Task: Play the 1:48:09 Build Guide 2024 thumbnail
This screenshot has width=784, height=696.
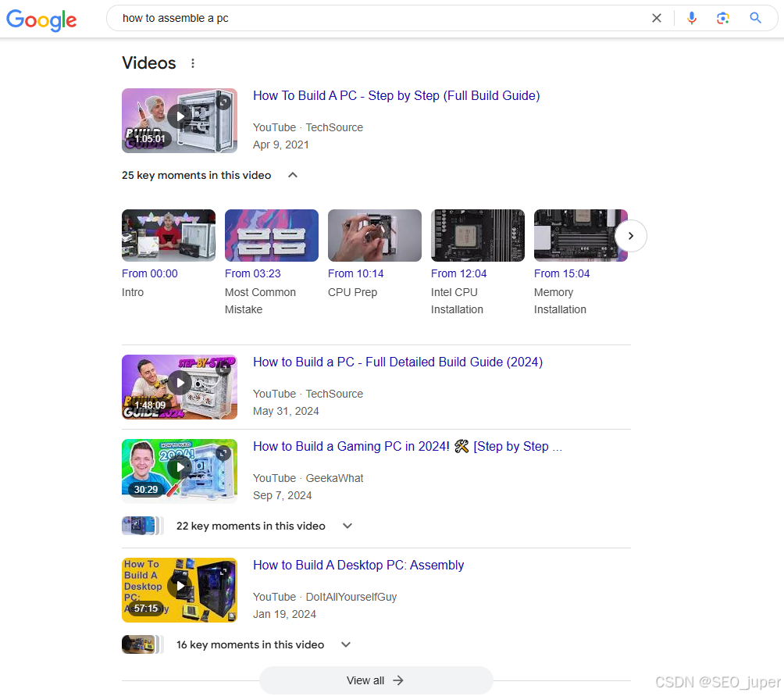Action: point(180,387)
